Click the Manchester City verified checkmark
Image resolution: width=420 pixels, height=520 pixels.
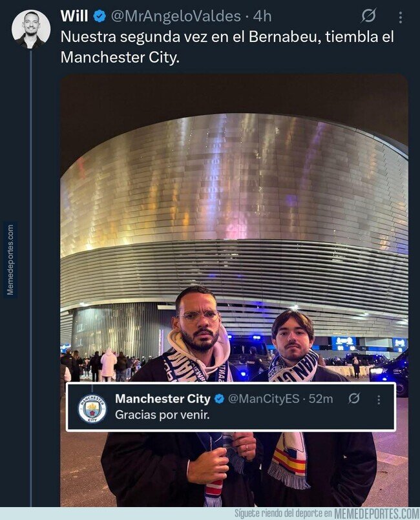[x=220, y=397]
